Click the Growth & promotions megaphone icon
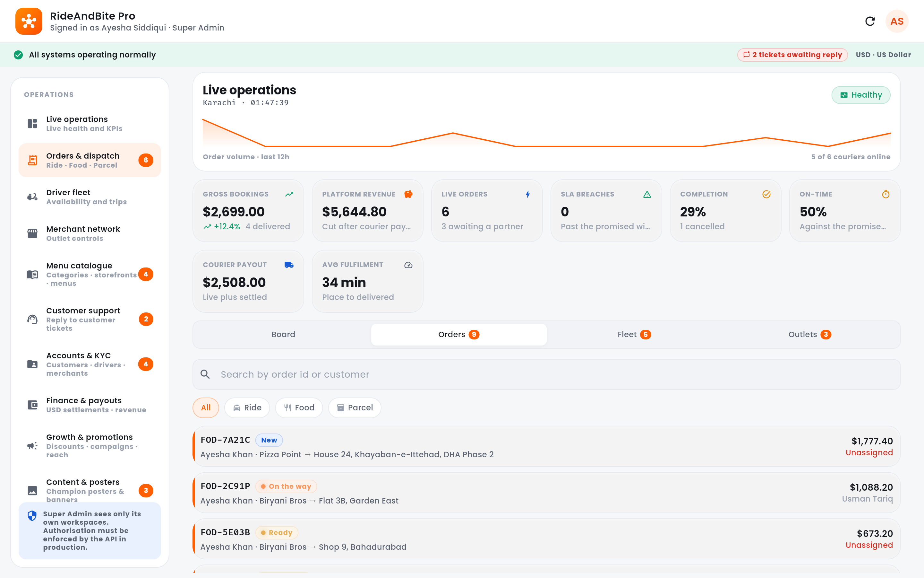The image size is (924, 578). [x=32, y=446]
